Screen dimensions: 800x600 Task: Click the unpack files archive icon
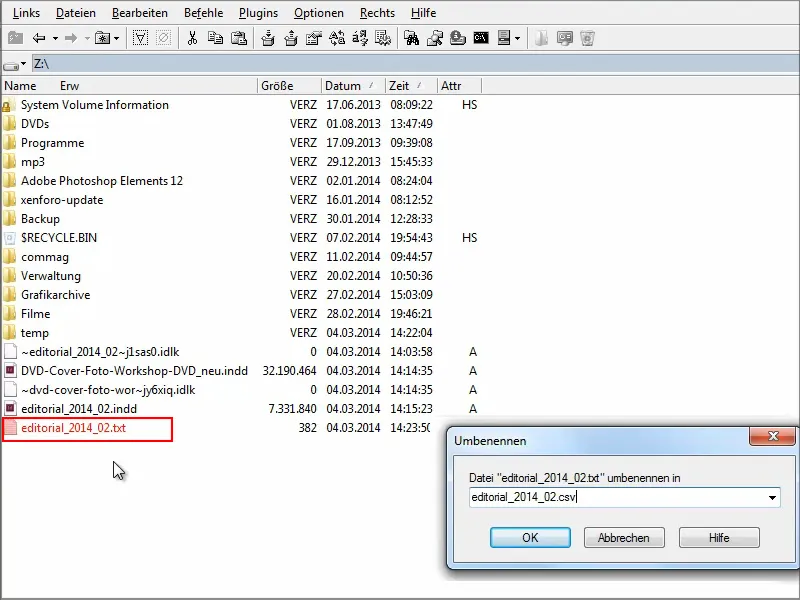tap(291, 38)
